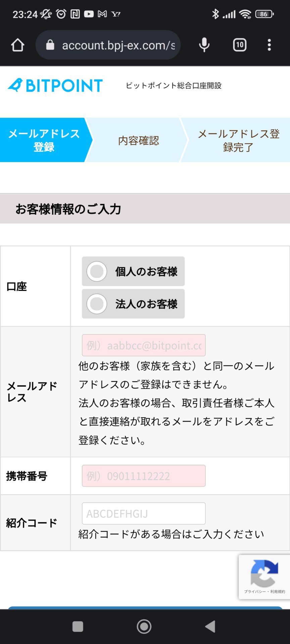The image size is (290, 644).
Task: Tap the Android back navigation triangle
Action: [x=210, y=626]
